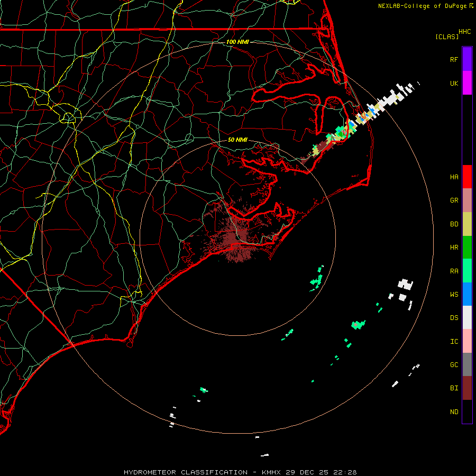The height and width of the screenshot is (476, 476).
Task: Click the "[CLAS]" units label
Action: 447,37
